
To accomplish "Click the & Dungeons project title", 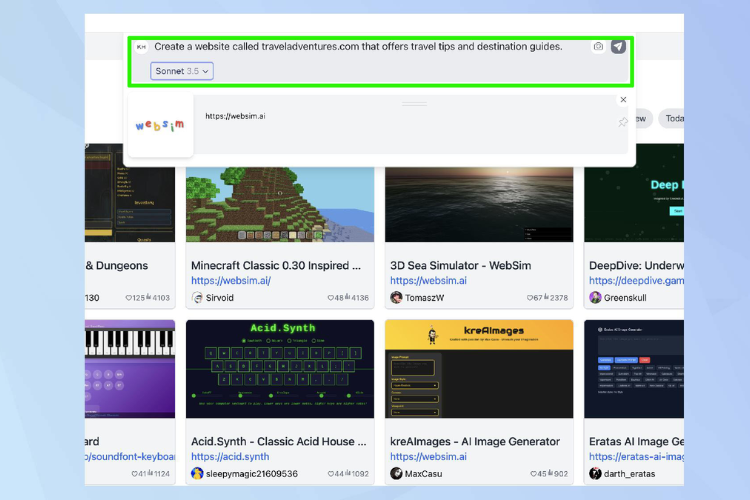I will point(117,266).
